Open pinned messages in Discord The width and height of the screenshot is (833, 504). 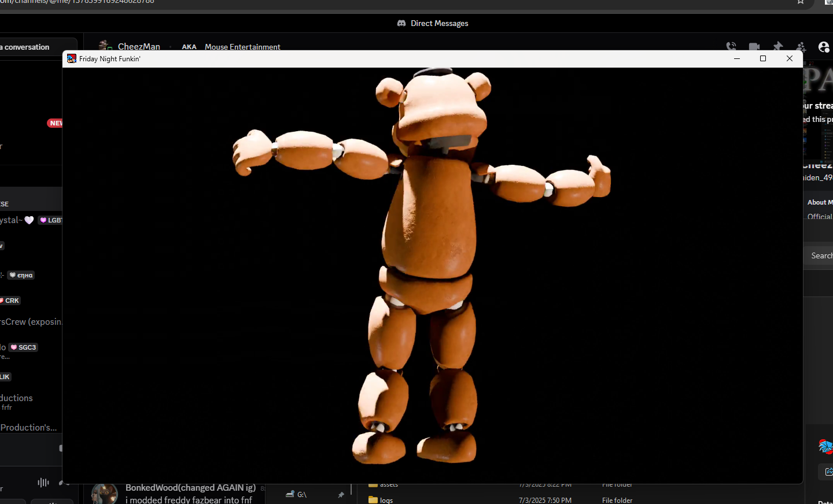point(777,46)
